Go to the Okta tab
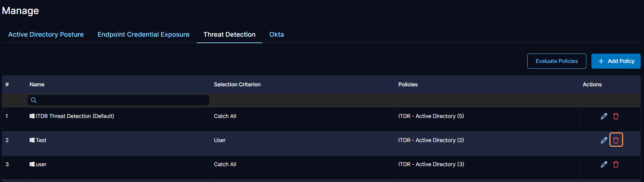 coord(277,35)
